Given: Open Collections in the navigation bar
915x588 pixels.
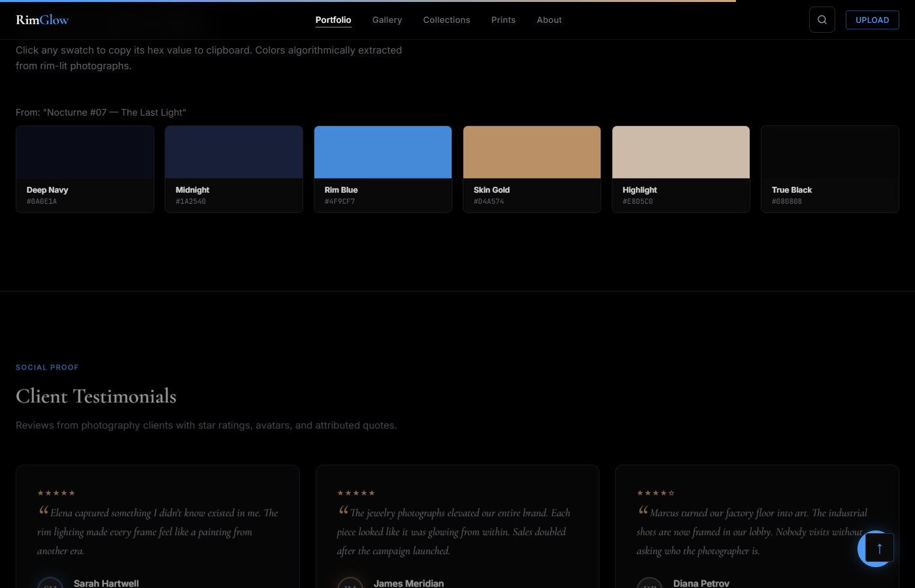Looking at the screenshot, I should [446, 20].
